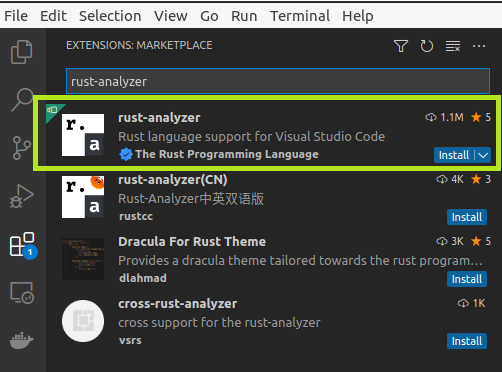Click the Dracula For Rust Theme thumbnail

(x=83, y=259)
